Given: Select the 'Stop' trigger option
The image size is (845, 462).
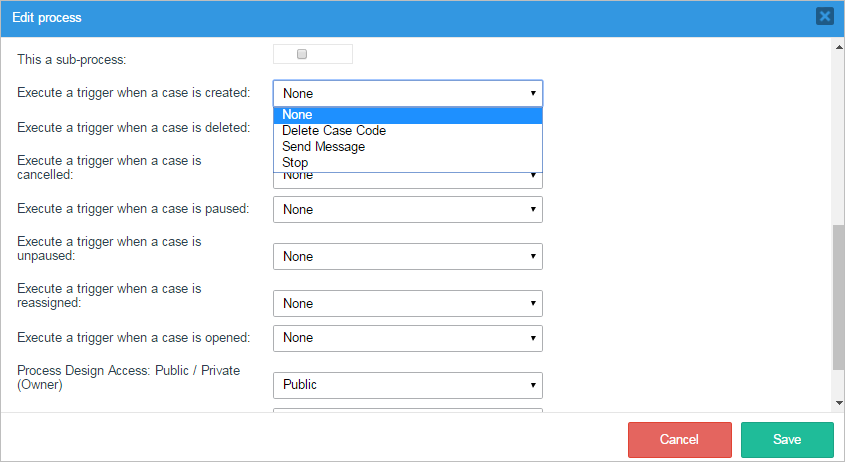Looking at the screenshot, I should [407, 163].
